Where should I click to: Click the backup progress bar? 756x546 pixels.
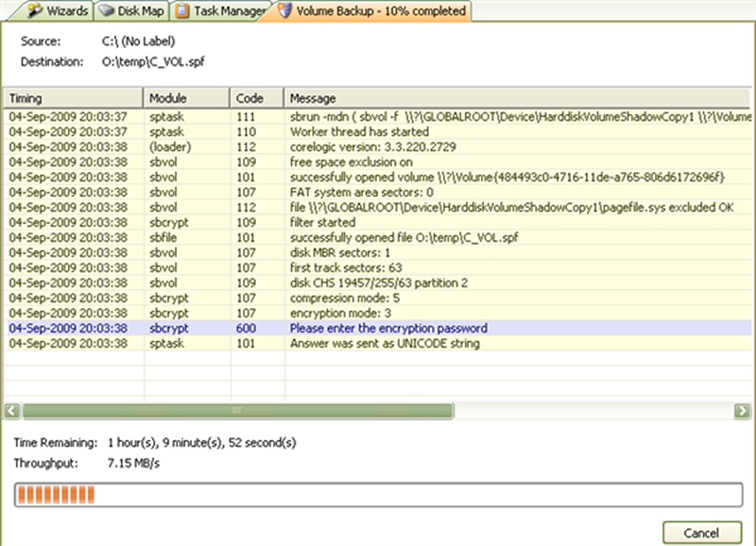pyautogui.click(x=378, y=495)
